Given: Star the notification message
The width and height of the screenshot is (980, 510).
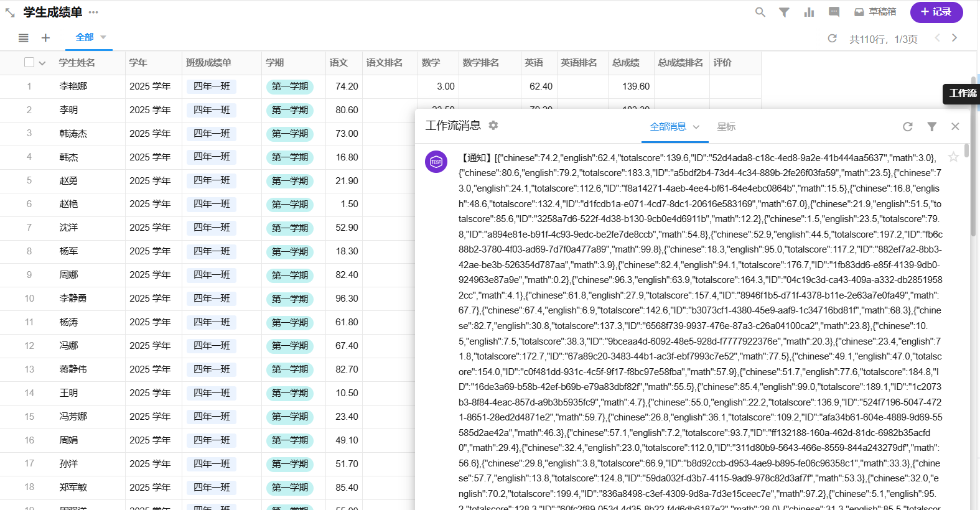Looking at the screenshot, I should coord(953,157).
